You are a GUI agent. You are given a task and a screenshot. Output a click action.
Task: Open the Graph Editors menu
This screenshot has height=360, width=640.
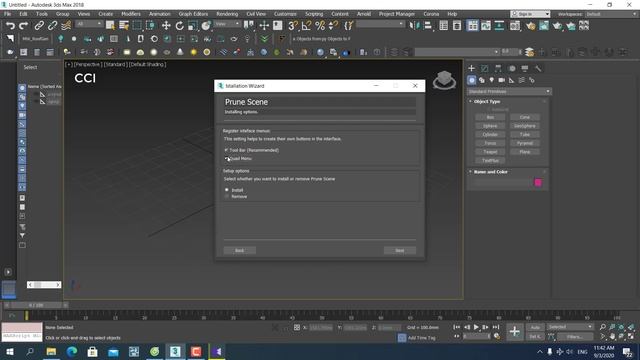pyautogui.click(x=193, y=14)
